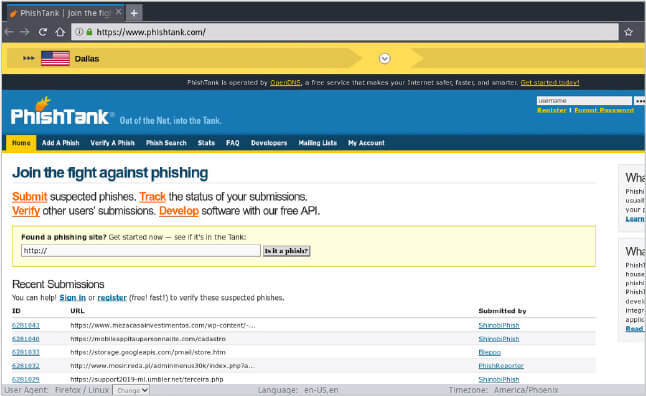
Task: Open Mailing Lists menu item
Action: coord(318,143)
